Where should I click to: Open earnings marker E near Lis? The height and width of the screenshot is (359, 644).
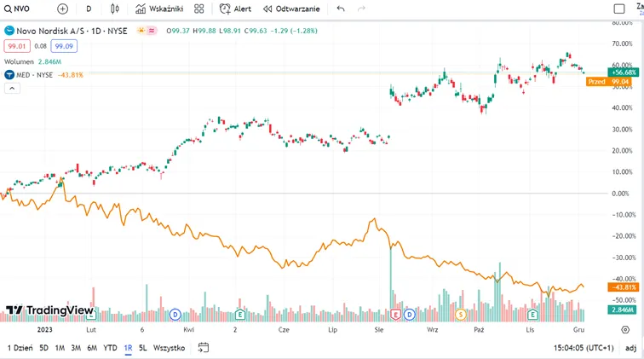point(532,315)
